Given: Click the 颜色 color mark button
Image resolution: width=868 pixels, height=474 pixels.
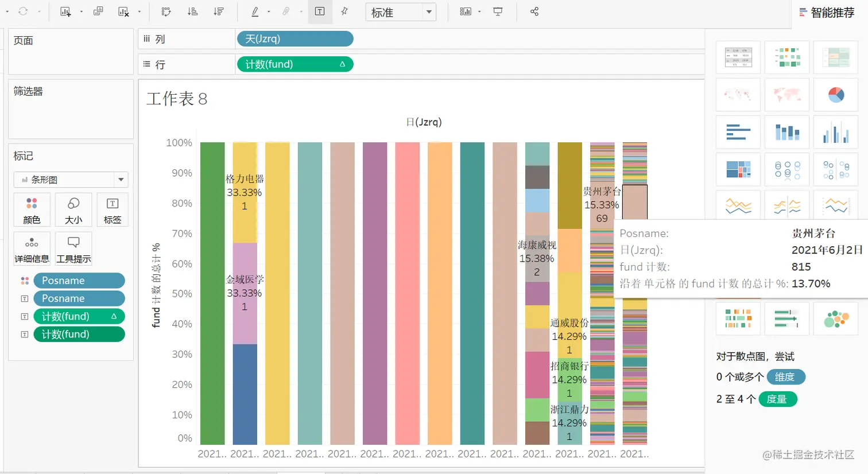Looking at the screenshot, I should (x=32, y=210).
